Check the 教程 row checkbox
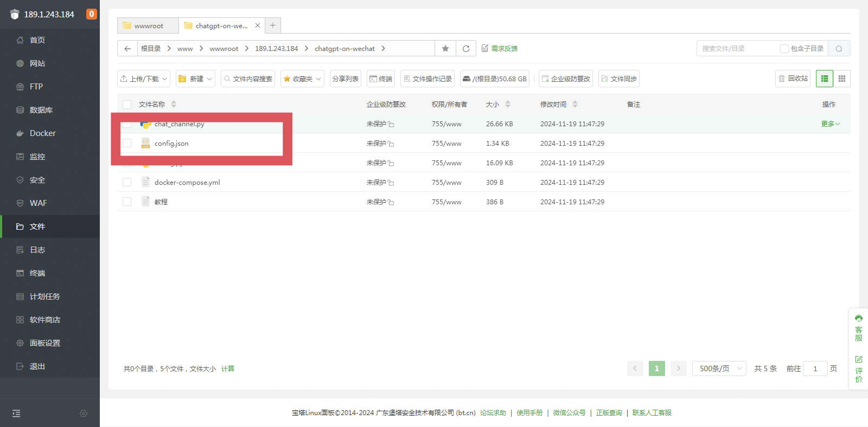Image resolution: width=868 pixels, height=427 pixels. [x=127, y=202]
